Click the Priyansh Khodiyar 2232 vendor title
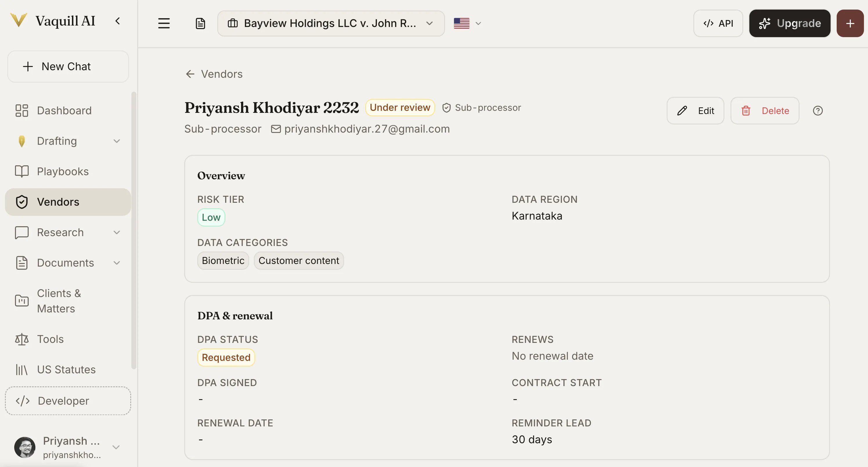Viewport: 868px width, 467px height. click(x=272, y=108)
